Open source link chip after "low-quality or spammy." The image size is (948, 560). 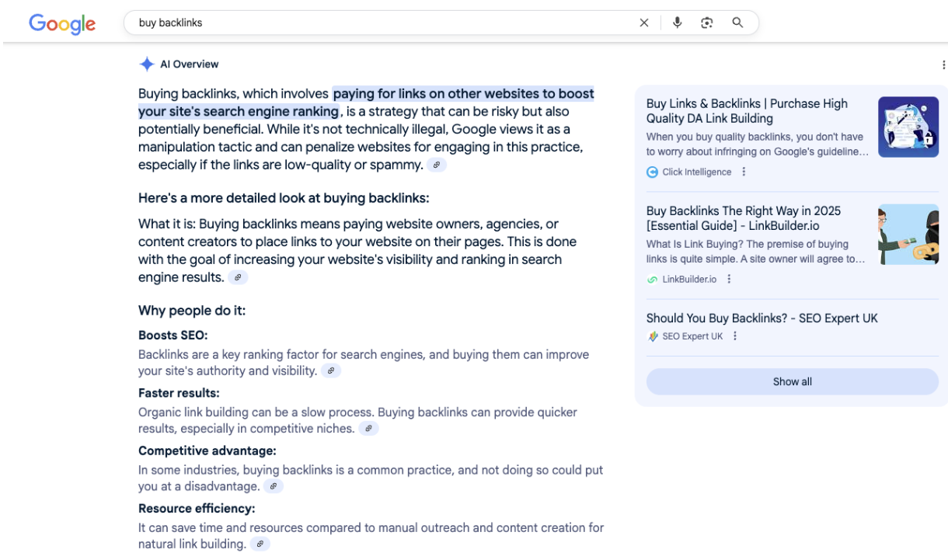[437, 165]
